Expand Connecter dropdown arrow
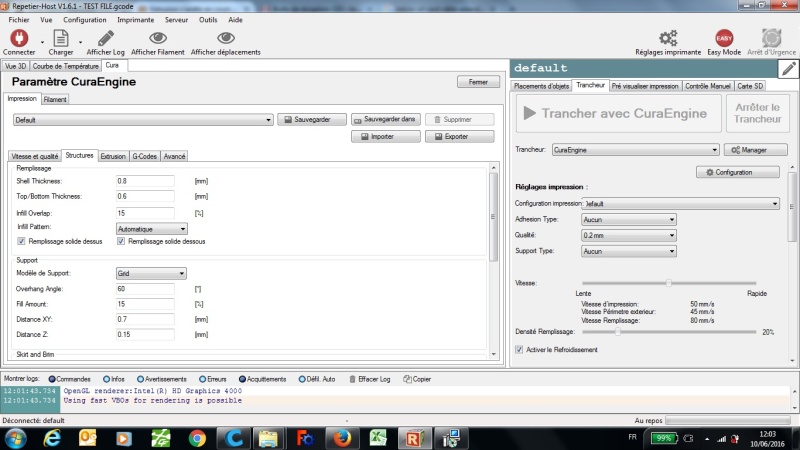 tap(42, 42)
